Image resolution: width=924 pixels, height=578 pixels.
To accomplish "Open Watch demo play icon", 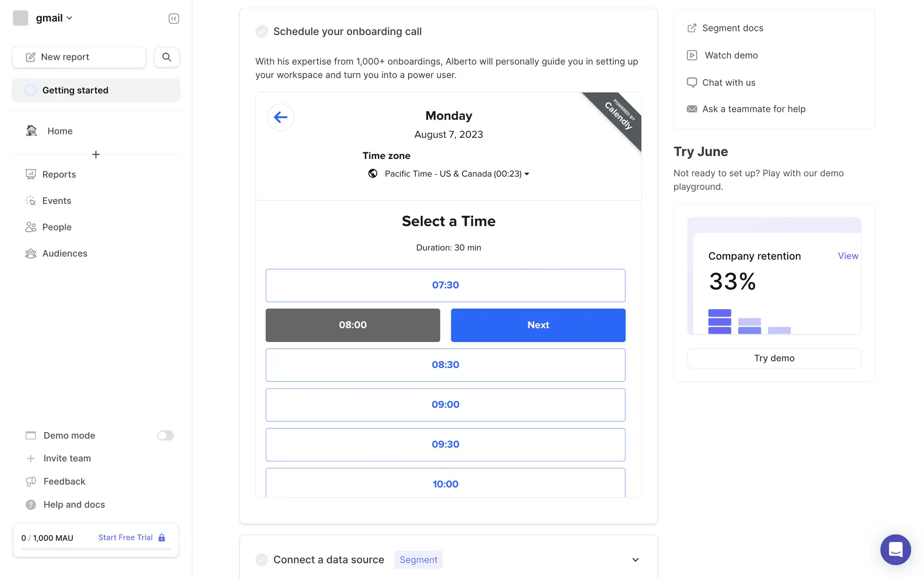I will (x=692, y=55).
